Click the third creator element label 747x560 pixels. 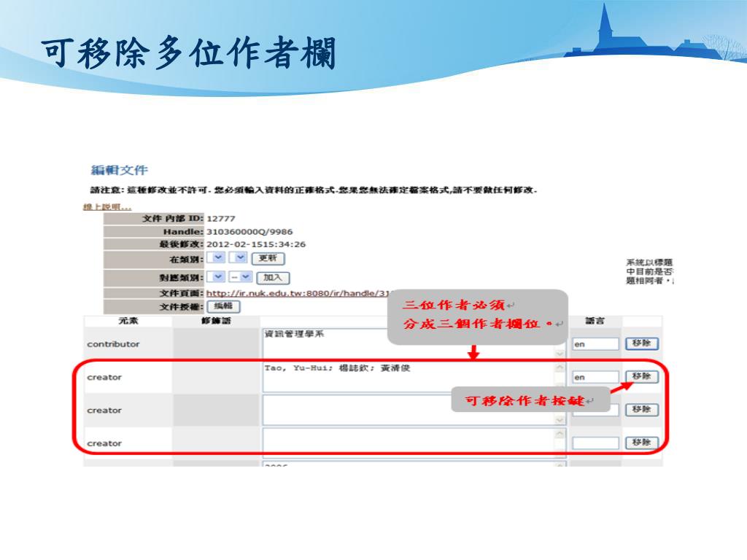pyautogui.click(x=104, y=443)
